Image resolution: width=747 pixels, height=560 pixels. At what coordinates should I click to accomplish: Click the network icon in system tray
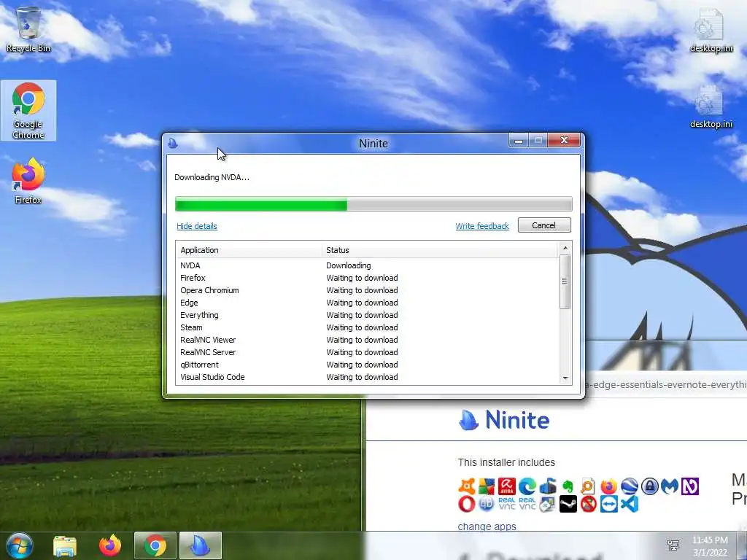click(673, 545)
